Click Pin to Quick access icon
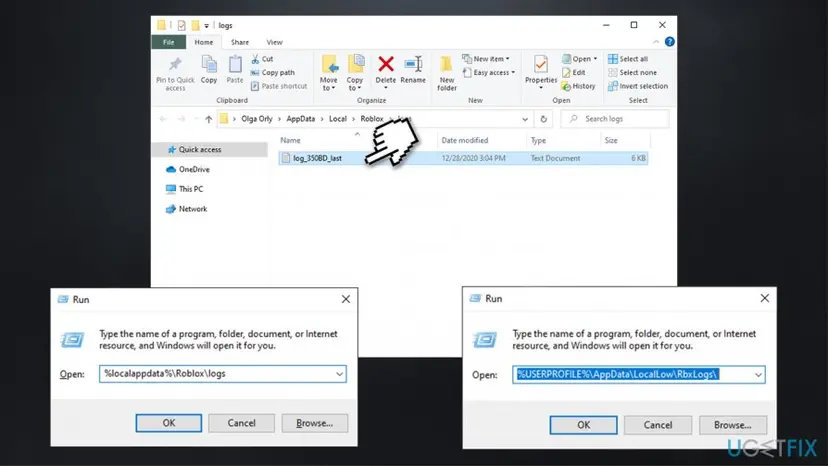This screenshot has width=828, height=467. (x=175, y=65)
